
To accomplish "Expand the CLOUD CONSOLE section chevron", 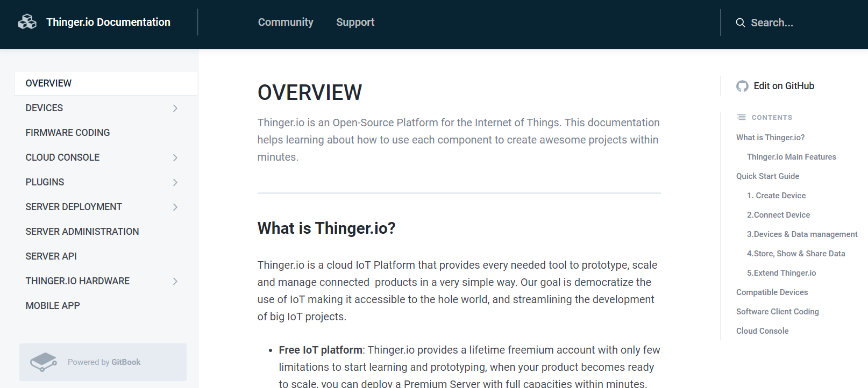I will coord(175,157).
